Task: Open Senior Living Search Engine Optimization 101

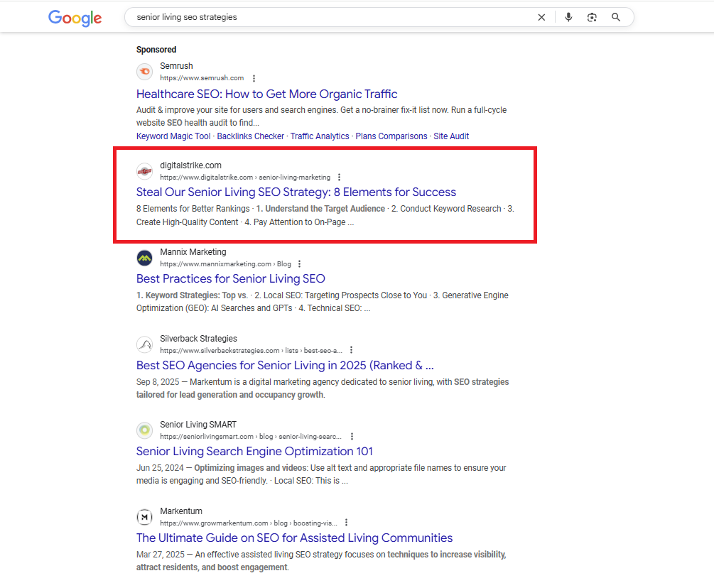Action: (x=254, y=452)
